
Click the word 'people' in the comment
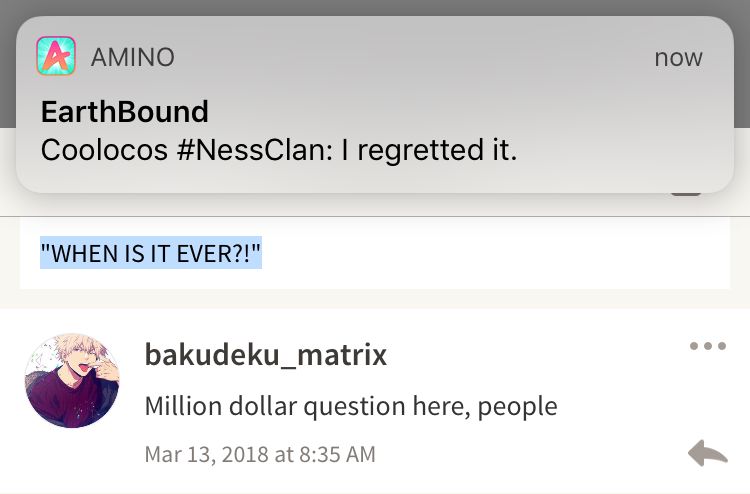518,407
